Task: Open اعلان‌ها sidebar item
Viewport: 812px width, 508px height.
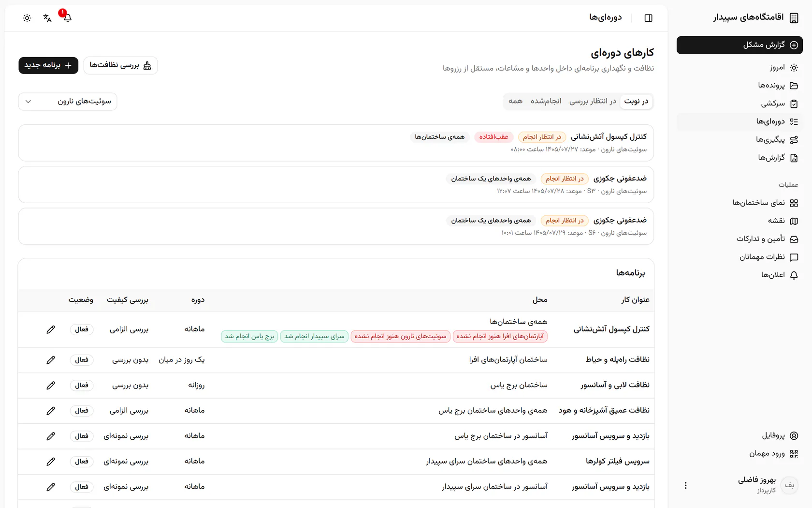Action: pyautogui.click(x=739, y=275)
